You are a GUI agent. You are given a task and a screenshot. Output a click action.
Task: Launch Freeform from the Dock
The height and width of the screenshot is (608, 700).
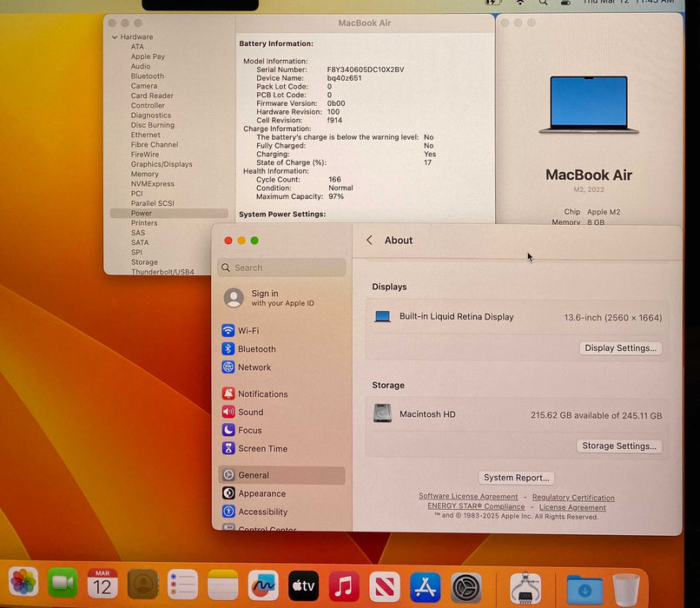pos(263,585)
